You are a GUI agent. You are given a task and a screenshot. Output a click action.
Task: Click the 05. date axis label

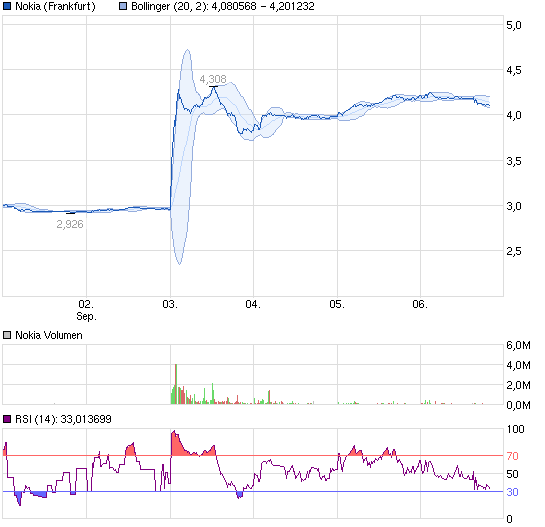pyautogui.click(x=337, y=305)
